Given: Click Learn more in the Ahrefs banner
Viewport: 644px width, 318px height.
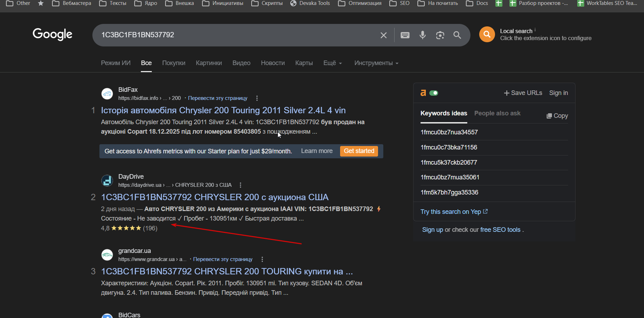Looking at the screenshot, I should (x=317, y=151).
